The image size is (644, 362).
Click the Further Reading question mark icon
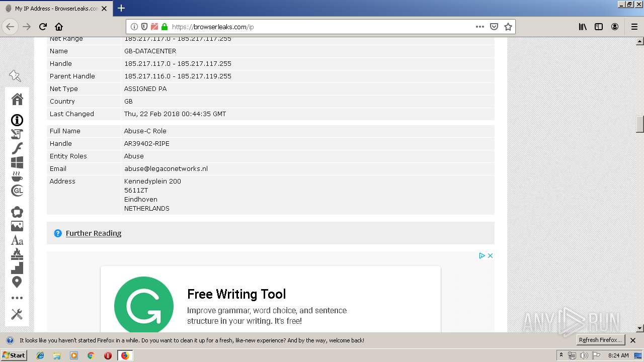[58, 233]
